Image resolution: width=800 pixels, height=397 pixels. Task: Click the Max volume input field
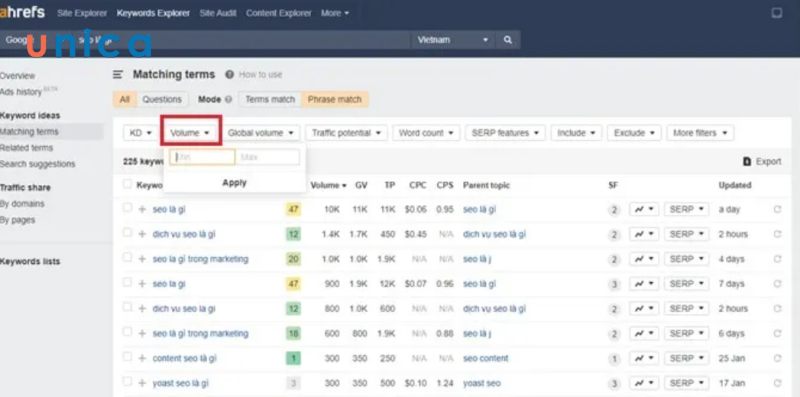(x=267, y=157)
